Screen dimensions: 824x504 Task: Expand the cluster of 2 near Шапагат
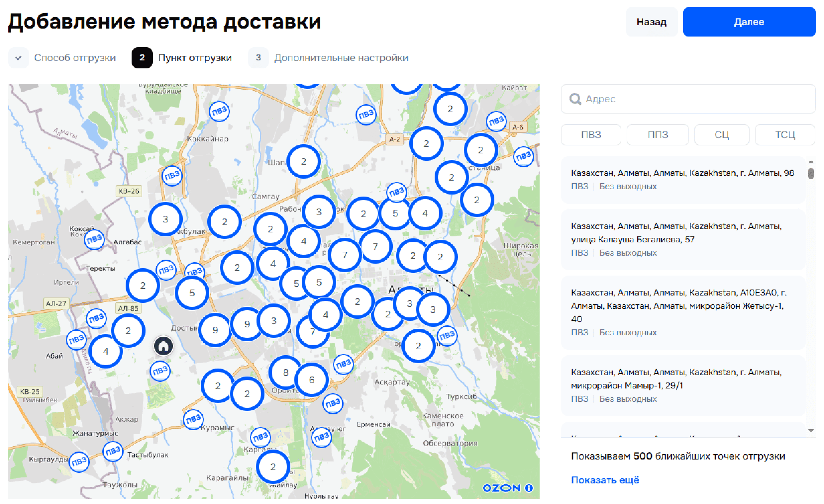coord(304,162)
